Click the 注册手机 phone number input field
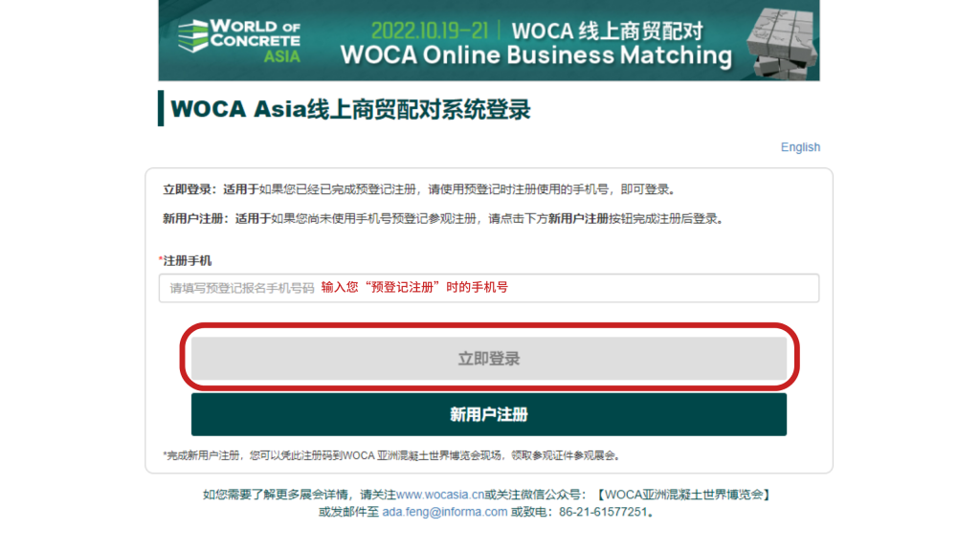The height and width of the screenshot is (551, 980). pyautogui.click(x=489, y=288)
